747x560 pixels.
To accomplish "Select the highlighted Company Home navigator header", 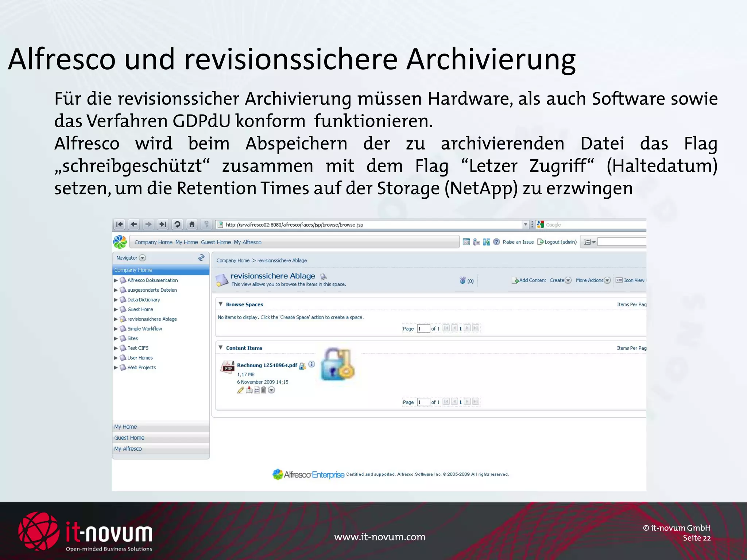I will (161, 270).
